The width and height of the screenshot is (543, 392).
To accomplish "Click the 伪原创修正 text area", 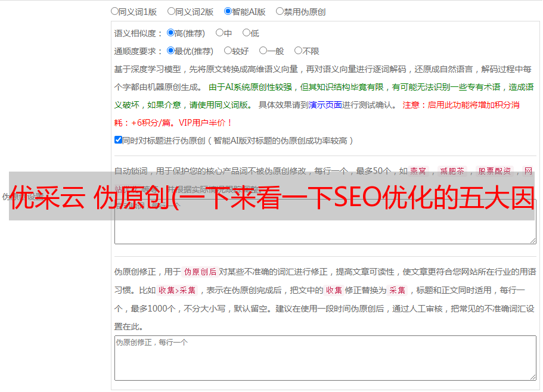I will pos(325,358).
